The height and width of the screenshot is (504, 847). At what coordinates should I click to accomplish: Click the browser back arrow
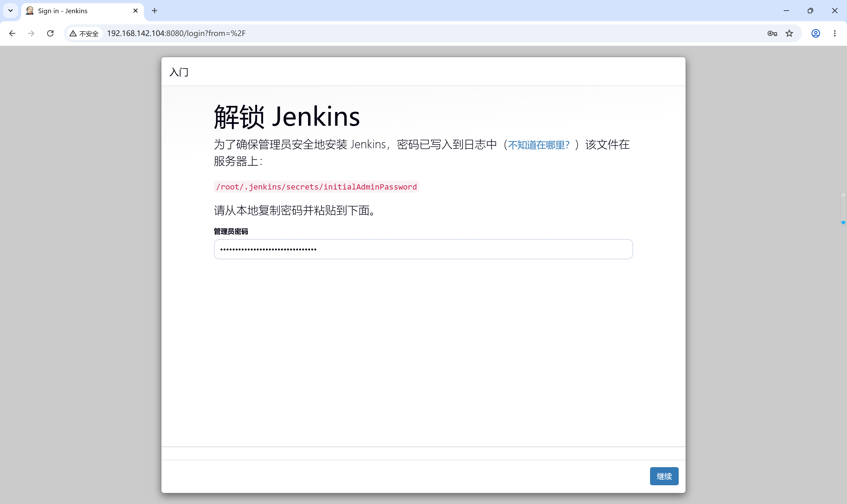(x=12, y=33)
